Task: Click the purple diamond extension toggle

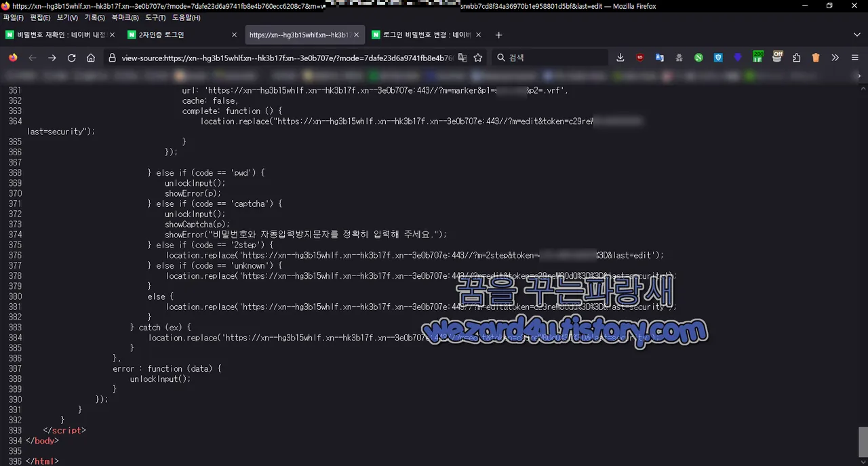Action: [x=738, y=58]
